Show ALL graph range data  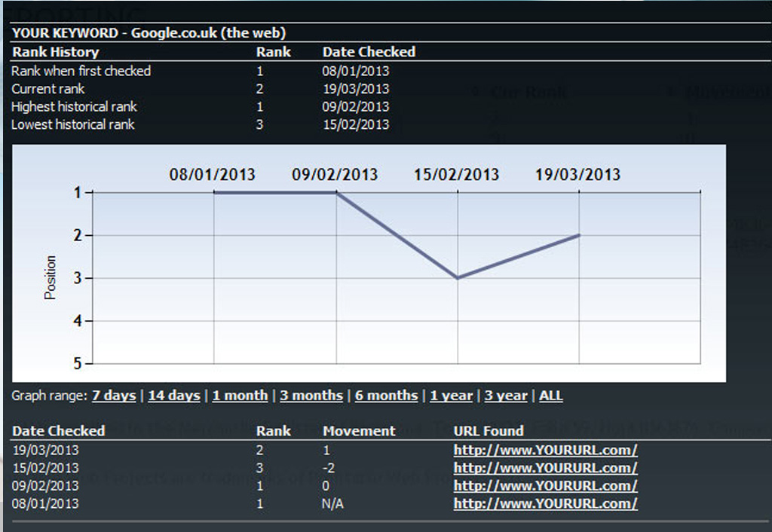[550, 396]
